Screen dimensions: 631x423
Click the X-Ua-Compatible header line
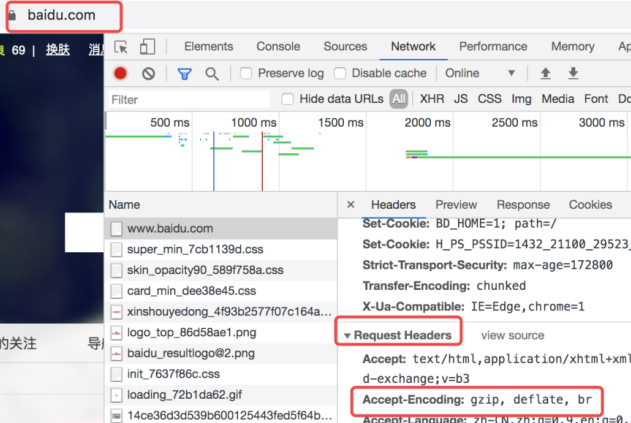473,307
